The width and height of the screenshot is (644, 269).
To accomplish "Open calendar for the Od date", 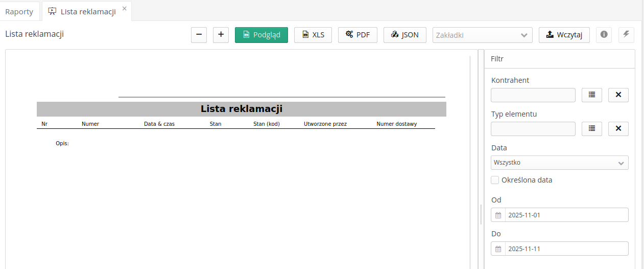I will click(x=498, y=215).
